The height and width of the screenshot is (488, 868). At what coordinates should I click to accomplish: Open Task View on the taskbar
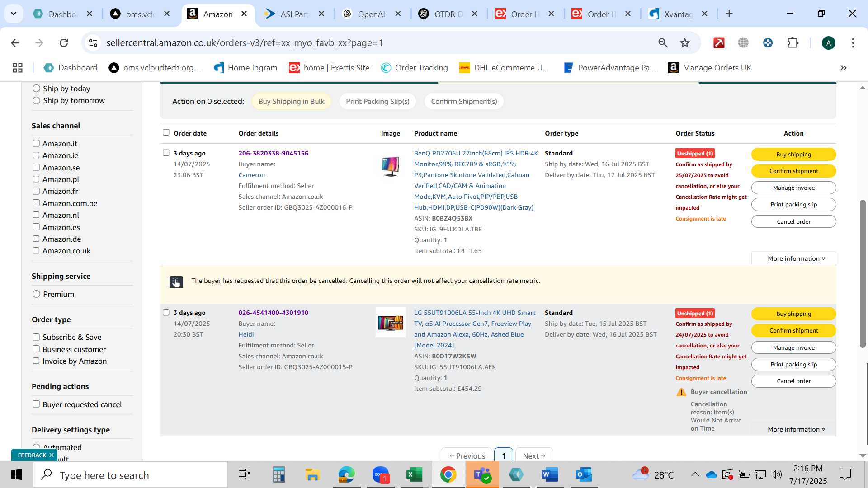tap(244, 475)
